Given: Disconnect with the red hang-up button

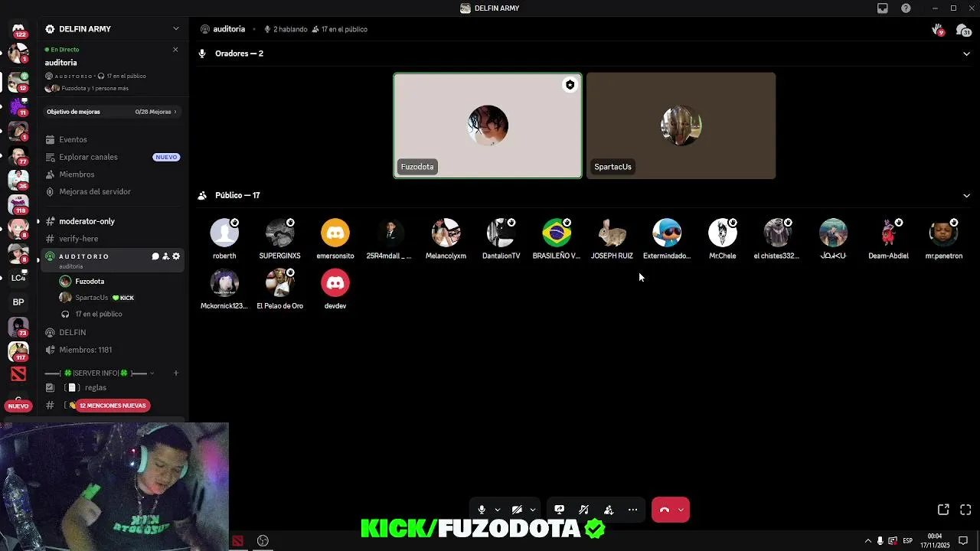Looking at the screenshot, I should click(x=664, y=510).
